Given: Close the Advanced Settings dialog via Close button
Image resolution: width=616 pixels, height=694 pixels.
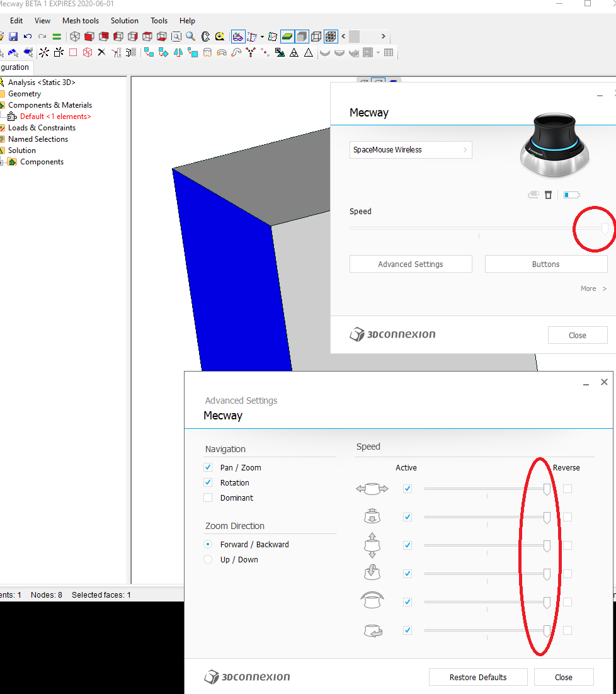Looking at the screenshot, I should pos(563,677).
